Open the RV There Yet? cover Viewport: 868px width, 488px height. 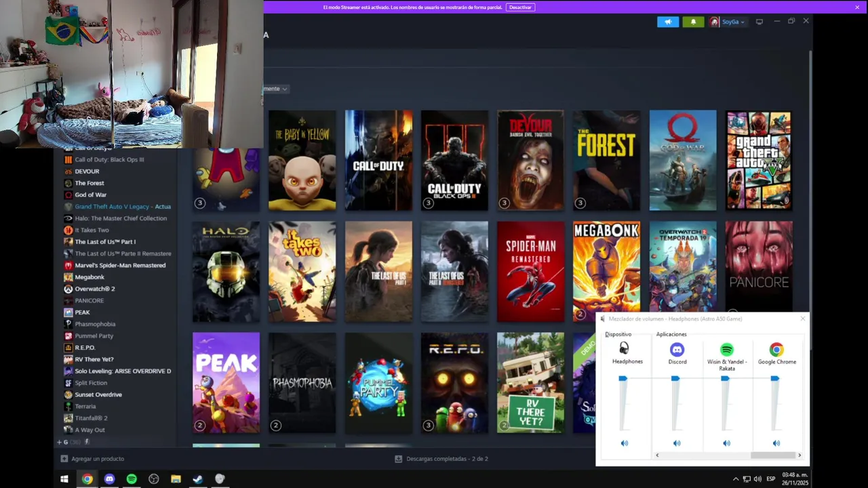530,382
